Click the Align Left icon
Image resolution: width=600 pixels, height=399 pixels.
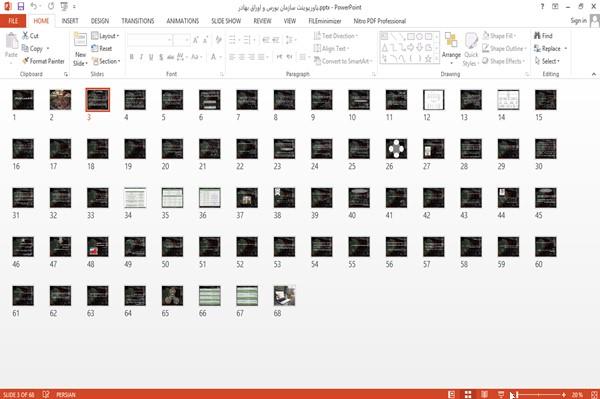click(232, 57)
